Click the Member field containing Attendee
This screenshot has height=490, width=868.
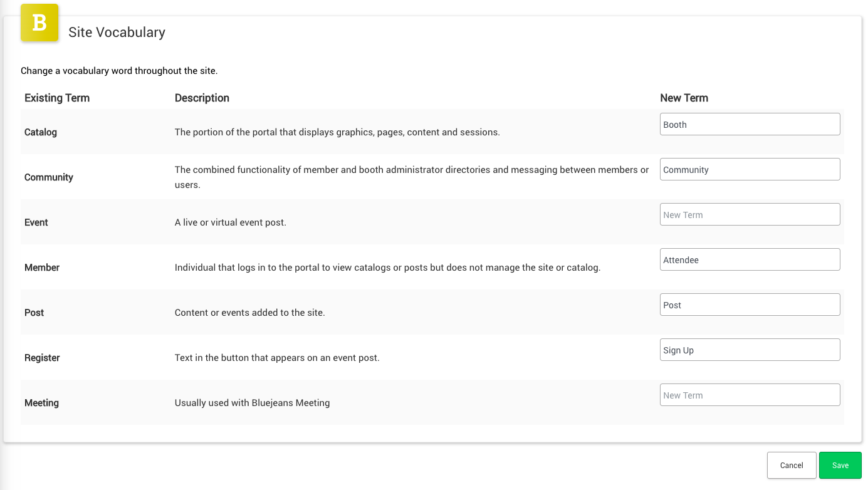pos(750,259)
